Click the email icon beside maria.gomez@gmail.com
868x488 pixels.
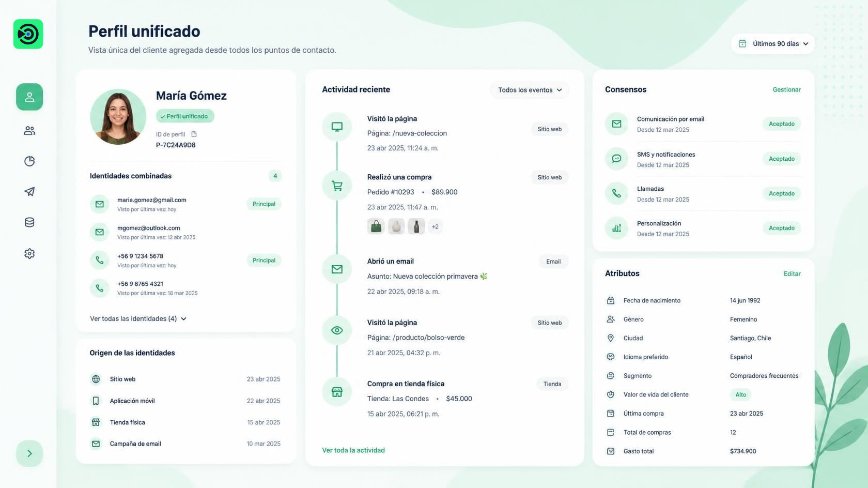(100, 204)
